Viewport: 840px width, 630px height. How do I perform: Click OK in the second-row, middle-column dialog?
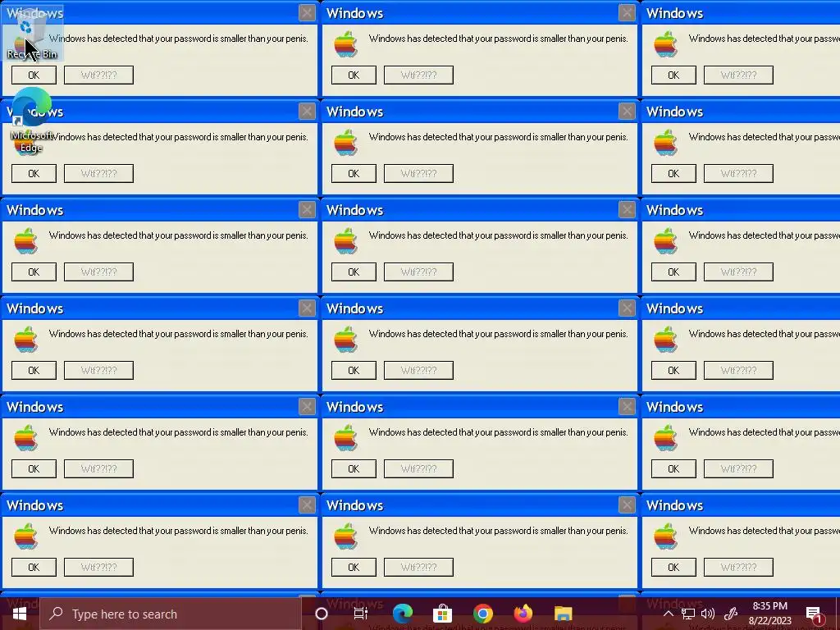coord(354,174)
